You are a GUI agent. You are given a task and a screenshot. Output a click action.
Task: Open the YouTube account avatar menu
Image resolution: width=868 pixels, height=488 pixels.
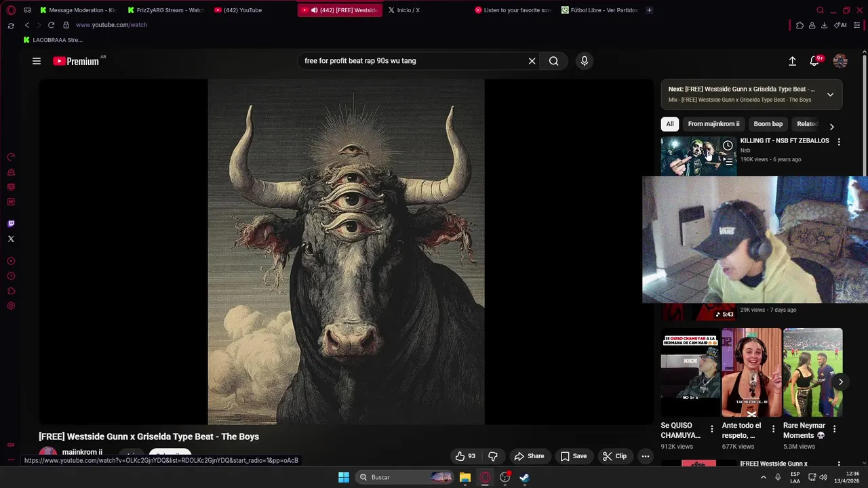(840, 61)
